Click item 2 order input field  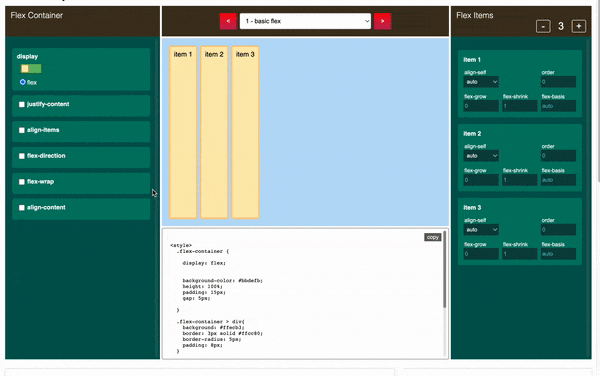(x=558, y=156)
